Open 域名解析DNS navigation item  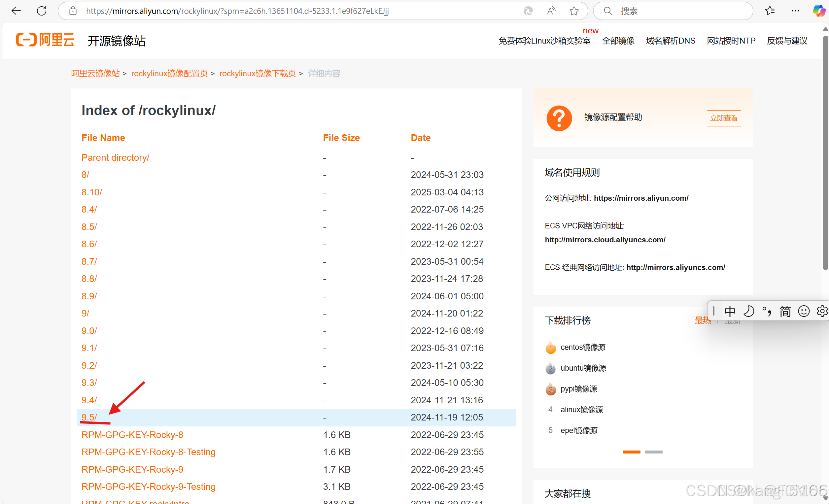pyautogui.click(x=670, y=41)
